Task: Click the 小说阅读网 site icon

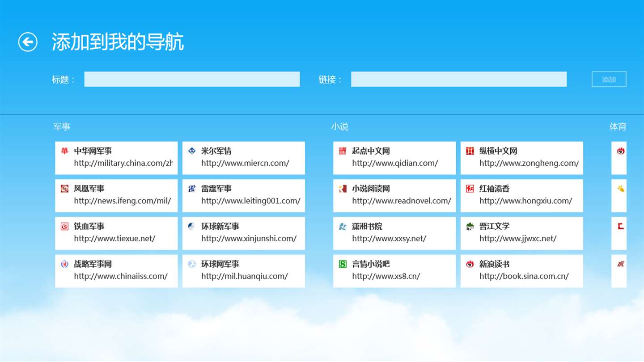Action: tap(343, 189)
